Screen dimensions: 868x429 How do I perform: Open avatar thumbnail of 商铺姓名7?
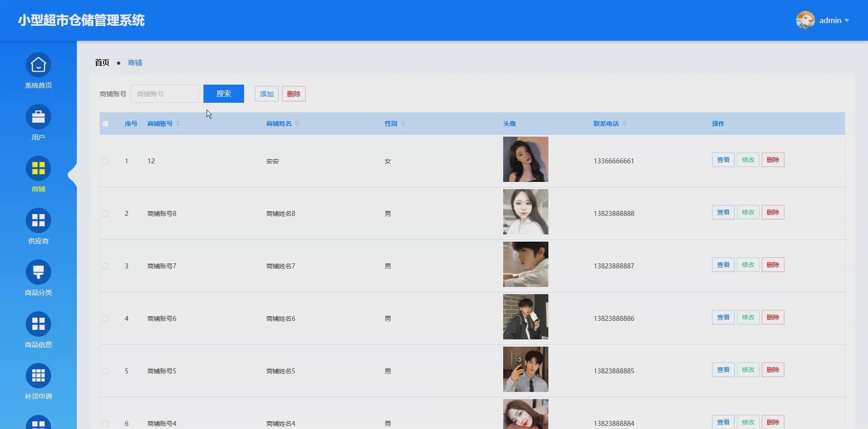[526, 264]
